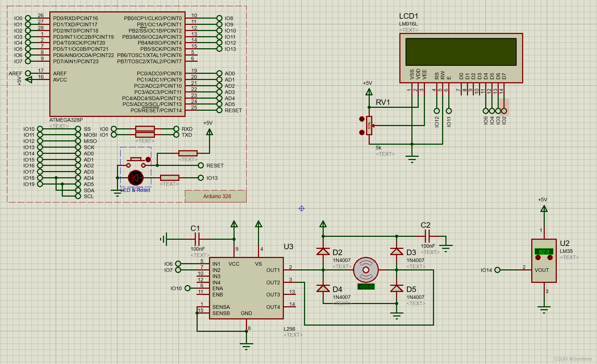This screenshot has width=597, height=364.
Task: Click the PC6/RESET/PCINT14 pin label
Action: coord(156,110)
